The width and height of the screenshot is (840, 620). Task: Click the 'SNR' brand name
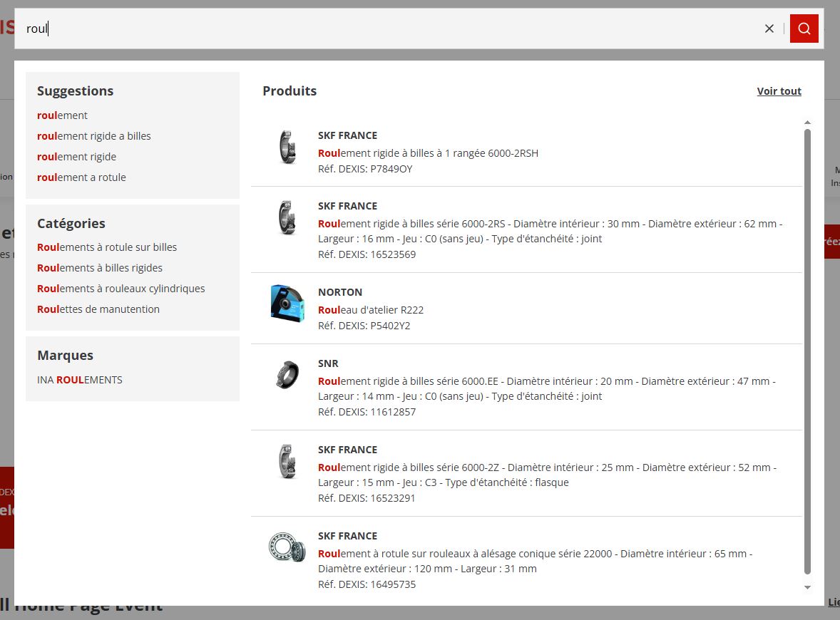pyautogui.click(x=329, y=363)
